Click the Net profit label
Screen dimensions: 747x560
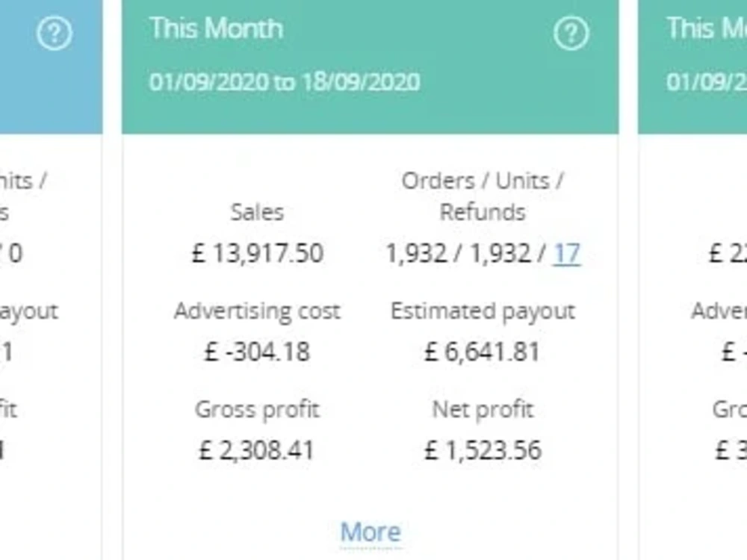(483, 409)
